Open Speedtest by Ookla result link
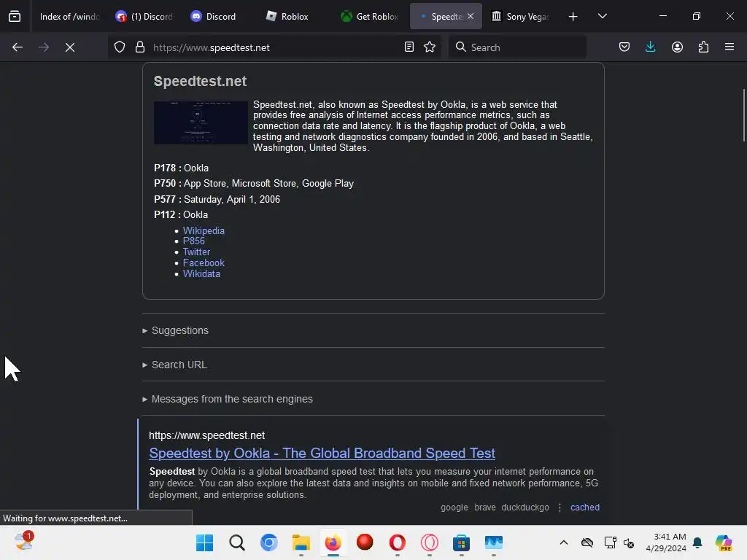This screenshot has width=747, height=560. coord(322,453)
